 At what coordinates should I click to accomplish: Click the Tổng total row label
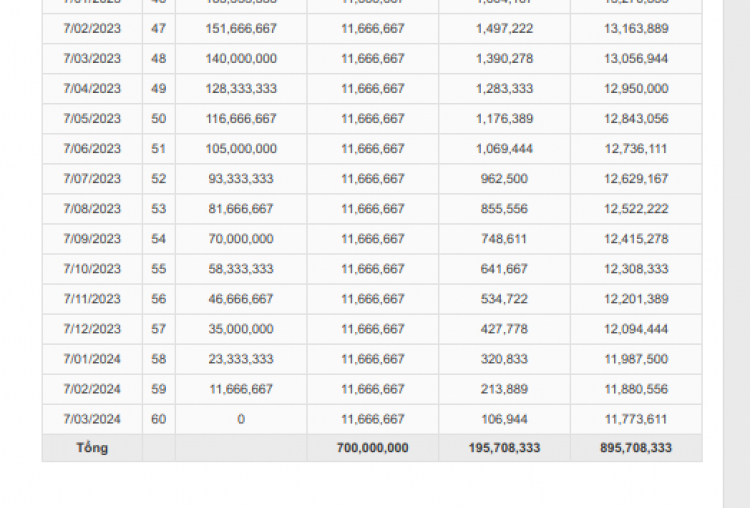(x=92, y=448)
